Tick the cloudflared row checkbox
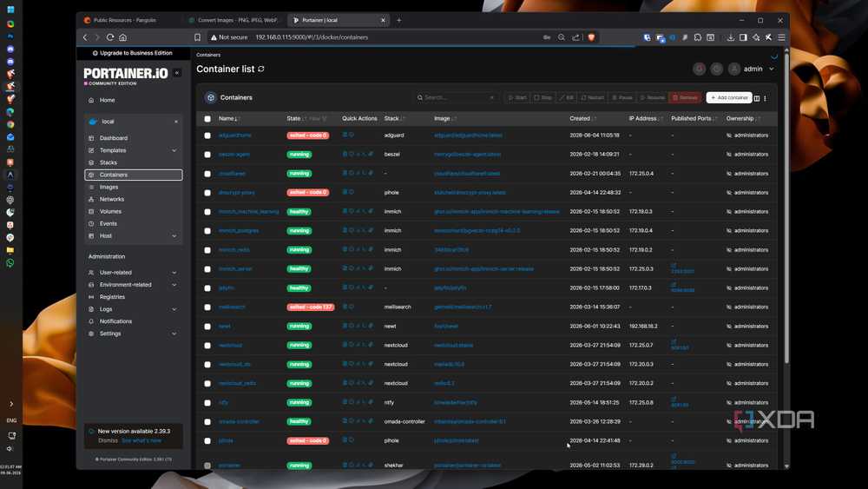 coord(207,174)
